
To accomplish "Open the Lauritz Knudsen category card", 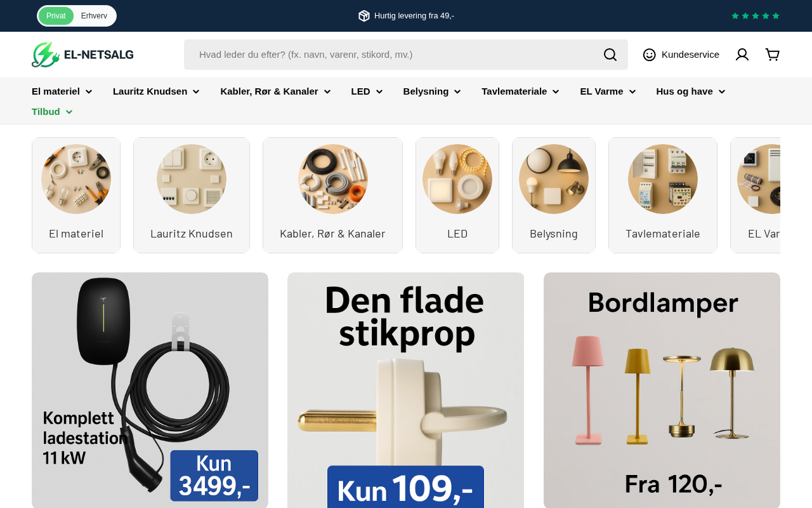I will pos(192,195).
